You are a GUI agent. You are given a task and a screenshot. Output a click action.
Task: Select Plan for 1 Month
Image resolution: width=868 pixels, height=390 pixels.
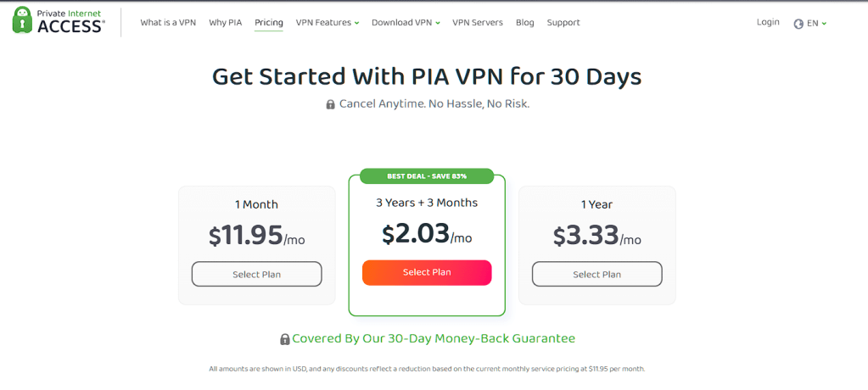[x=256, y=274]
